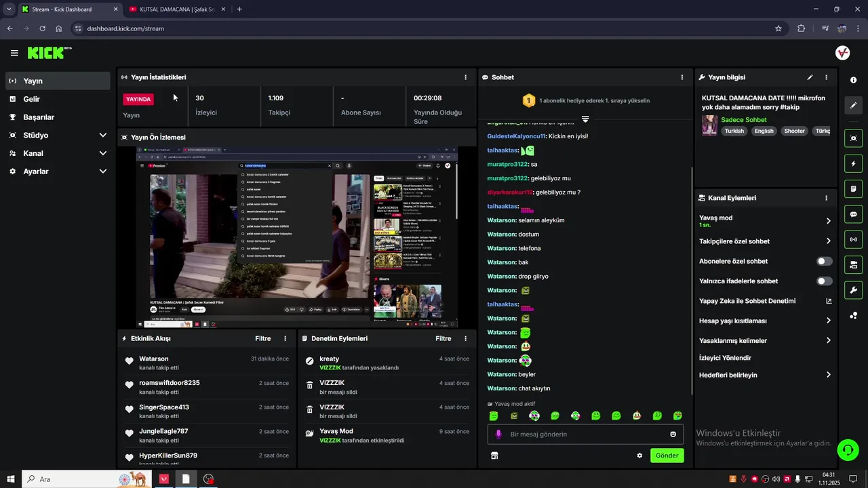Click the chat bubble icon in the right rail

pos(853,214)
